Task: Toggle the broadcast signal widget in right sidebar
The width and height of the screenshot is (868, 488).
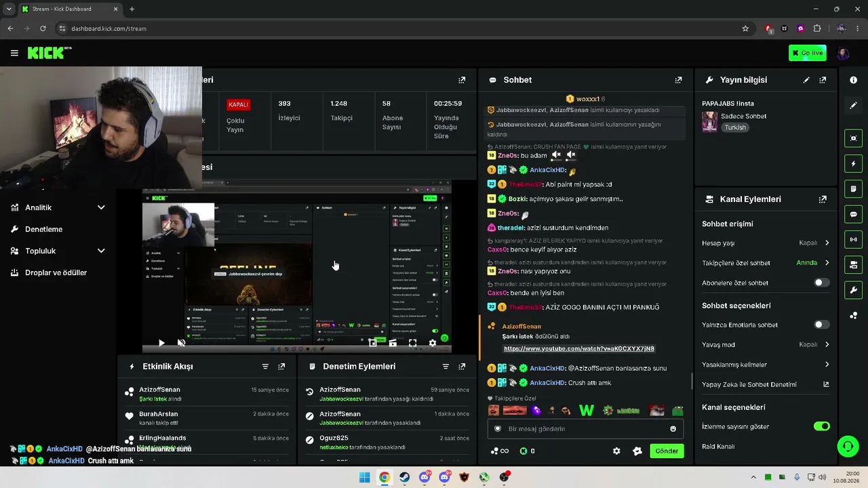Action: coord(853,239)
